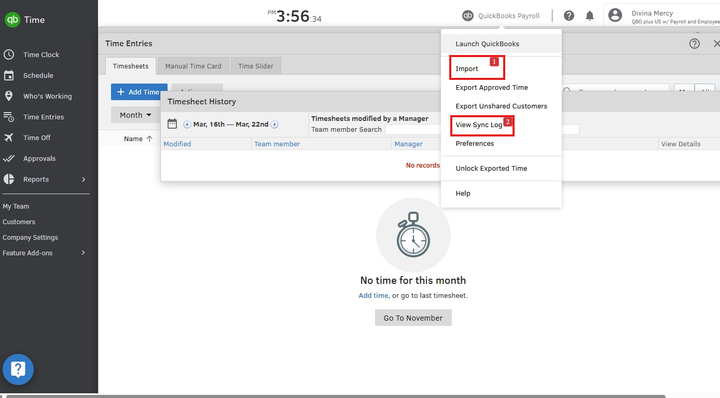Expand the Feature Add-ons chevron
The width and height of the screenshot is (720, 398).
coord(83,253)
